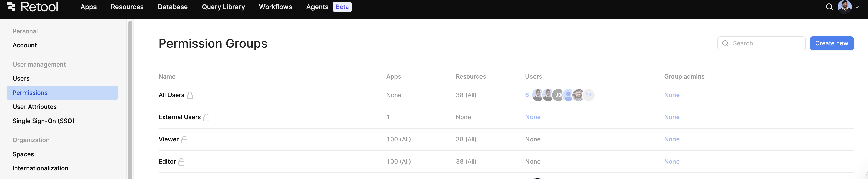
Task: Go to Agents Beta section
Action: (x=329, y=7)
